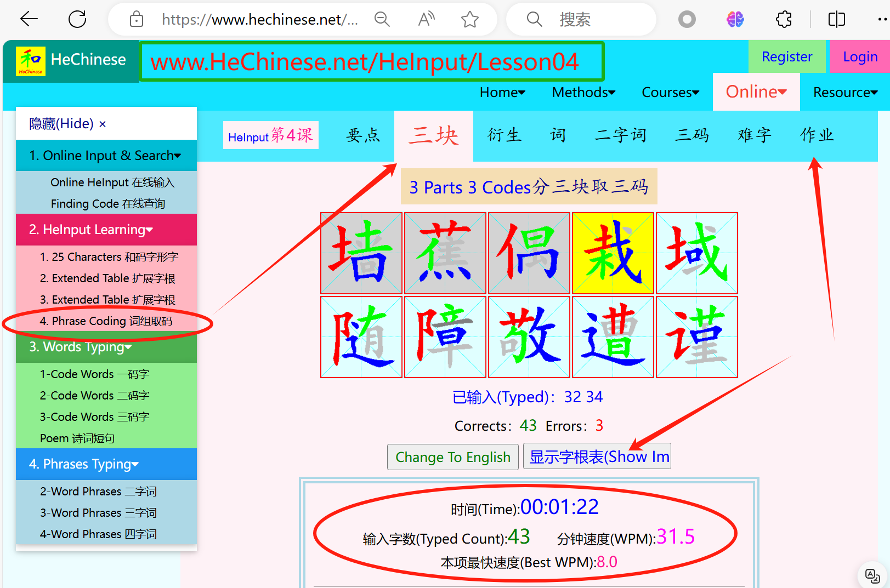Viewport: 890px width, 588px height.
Task: Click the browser back arrow
Action: 29,19
